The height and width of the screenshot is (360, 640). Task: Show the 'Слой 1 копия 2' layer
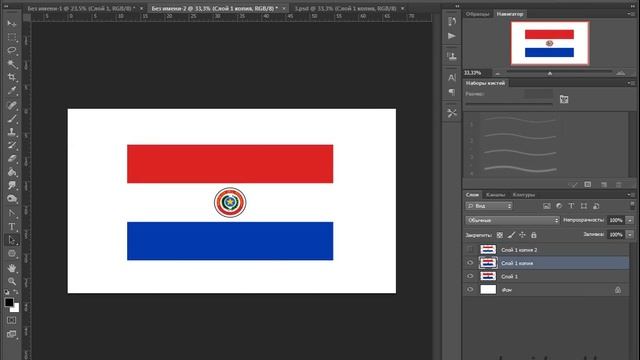point(470,249)
